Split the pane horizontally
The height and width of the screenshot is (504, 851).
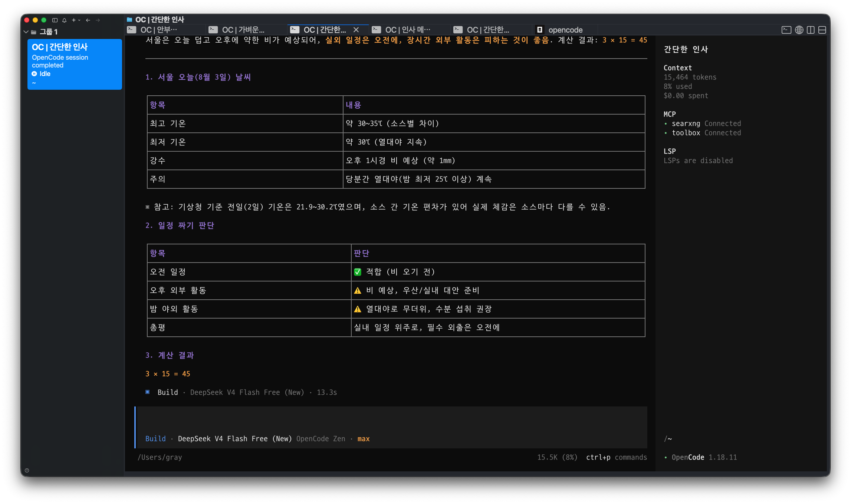(x=822, y=30)
